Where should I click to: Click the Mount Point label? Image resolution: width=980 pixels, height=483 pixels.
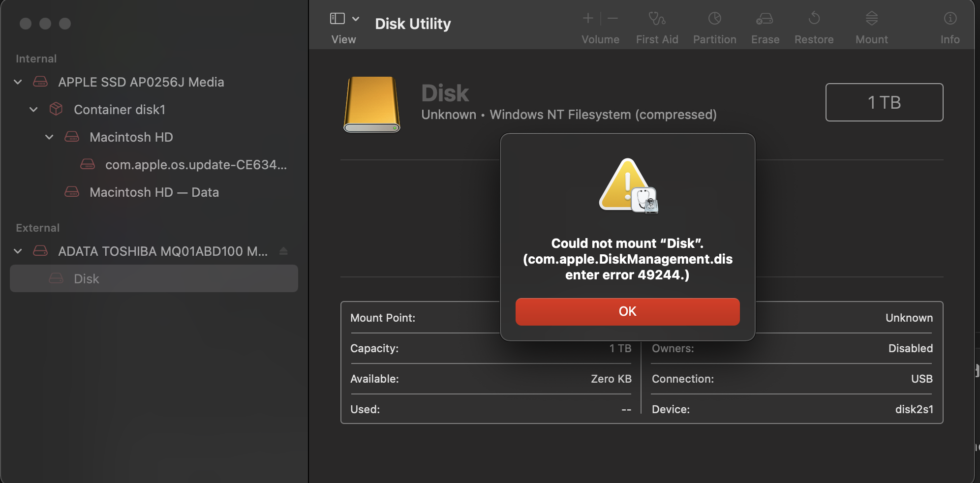pyautogui.click(x=383, y=318)
